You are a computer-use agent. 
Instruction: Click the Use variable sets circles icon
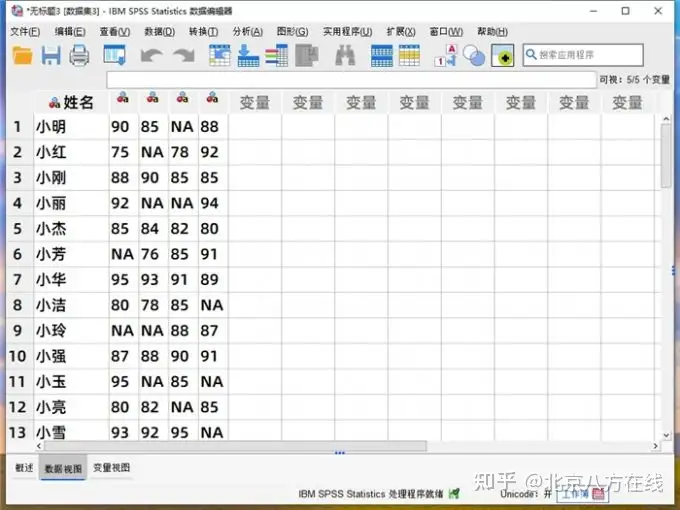click(x=474, y=56)
